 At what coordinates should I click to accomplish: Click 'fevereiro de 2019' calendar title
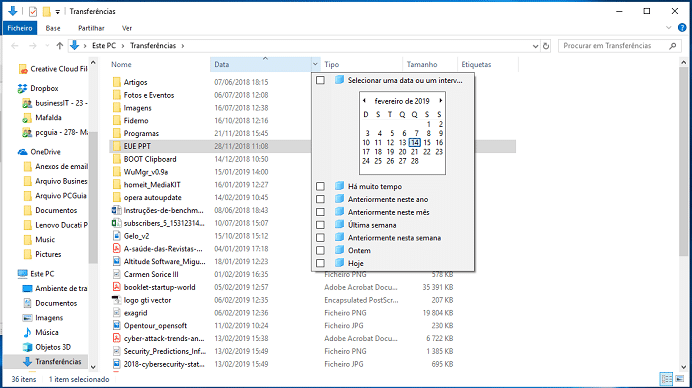(402, 101)
